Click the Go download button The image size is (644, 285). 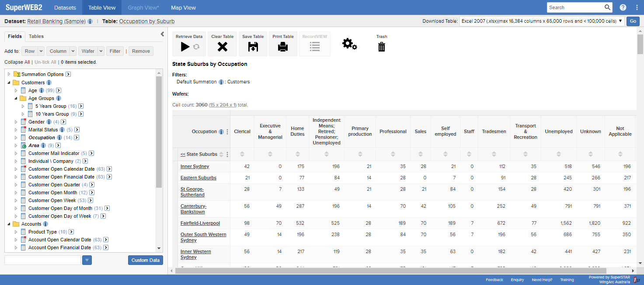point(633,21)
